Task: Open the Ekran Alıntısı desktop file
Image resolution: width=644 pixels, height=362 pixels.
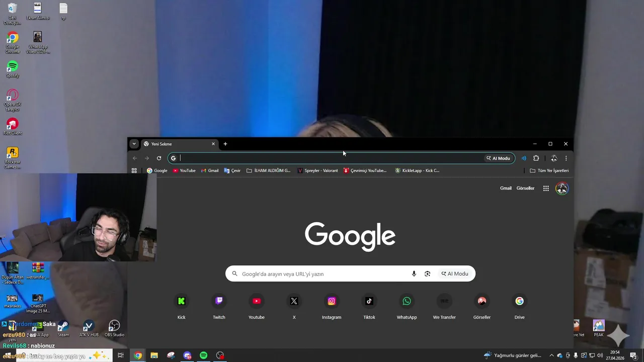Action: 38,11
